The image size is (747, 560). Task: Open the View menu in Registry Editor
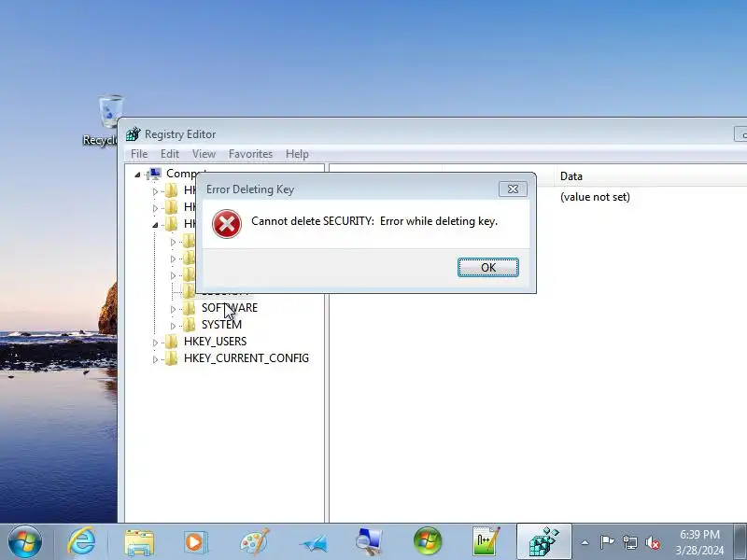click(204, 154)
